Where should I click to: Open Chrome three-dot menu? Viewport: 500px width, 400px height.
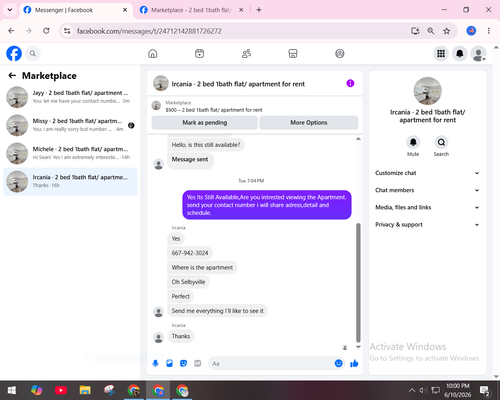[x=489, y=31]
